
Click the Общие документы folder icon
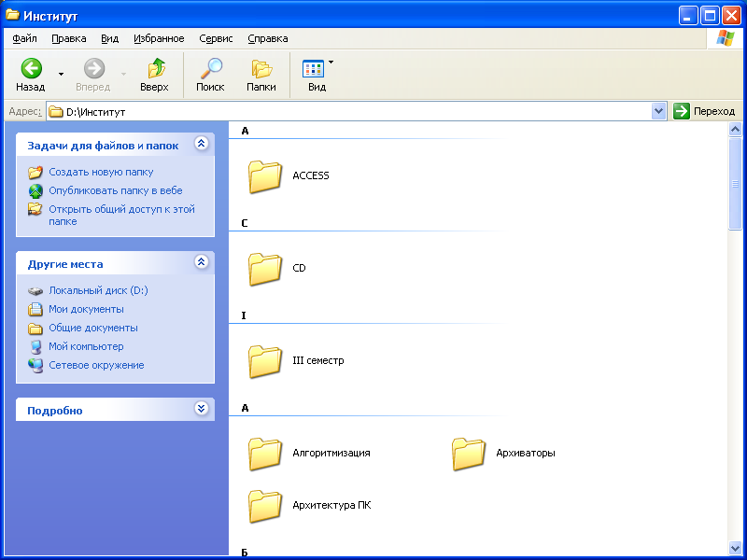tap(35, 329)
